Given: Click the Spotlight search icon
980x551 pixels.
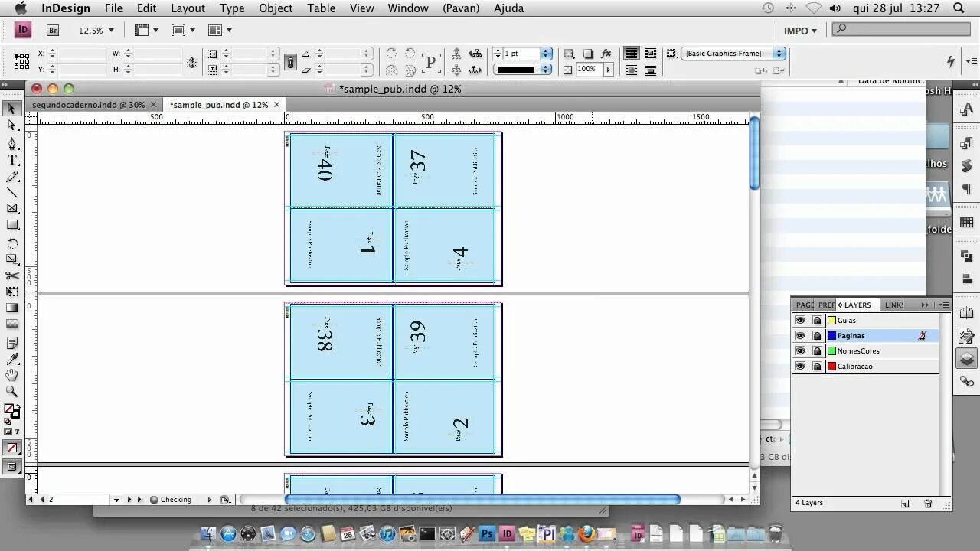Looking at the screenshot, I should (959, 8).
